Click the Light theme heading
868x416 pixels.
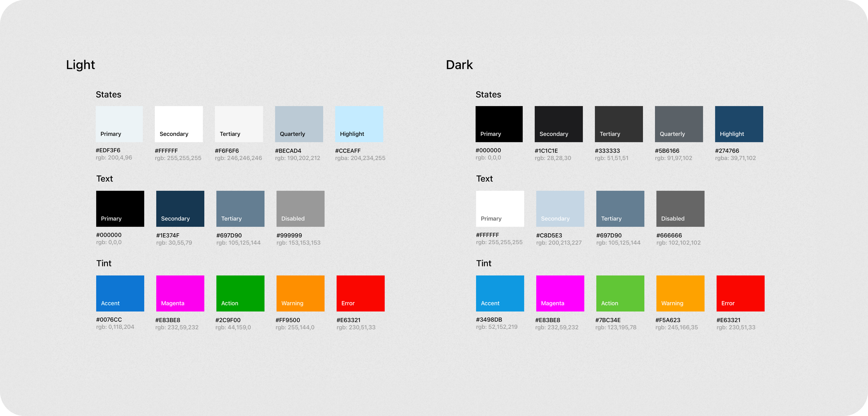(80, 65)
